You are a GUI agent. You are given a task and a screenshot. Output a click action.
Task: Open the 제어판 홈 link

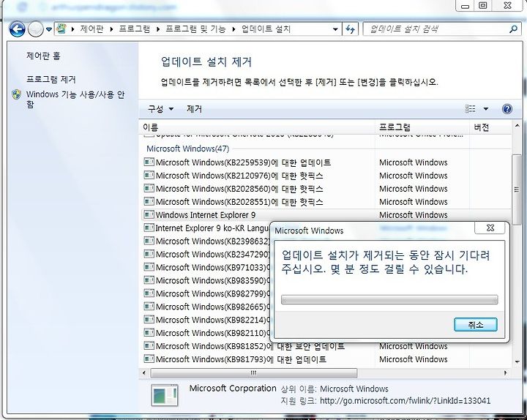click(x=43, y=56)
